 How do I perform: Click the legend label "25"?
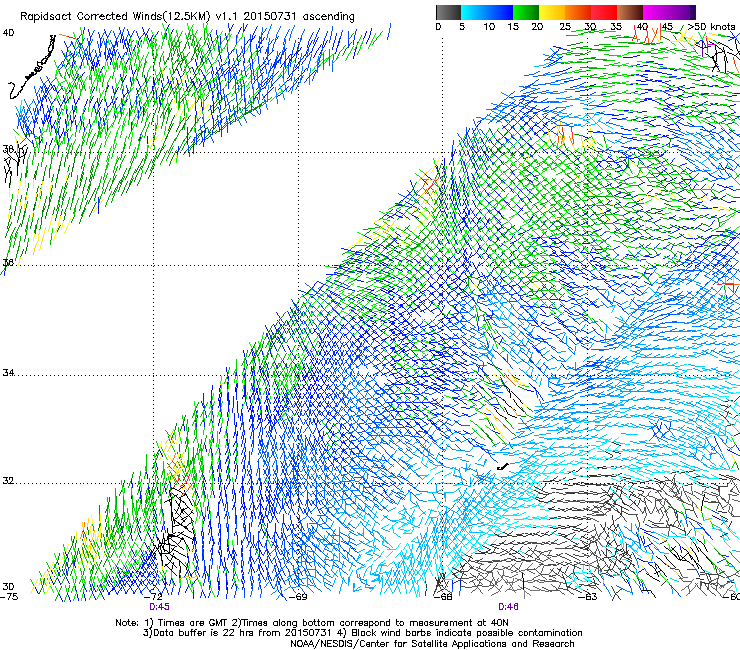point(565,27)
